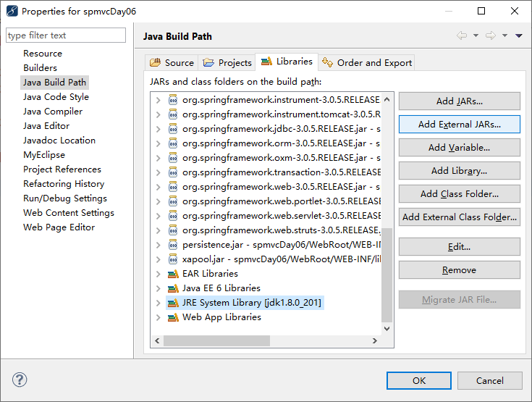
Task: Click the Add Variable... button
Action: (x=460, y=147)
